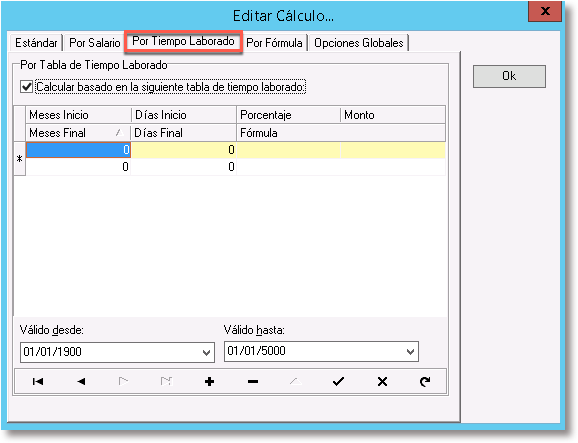
Task: Uncheck Calcular basado en tabla de tiempo laborado
Action: 27,87
